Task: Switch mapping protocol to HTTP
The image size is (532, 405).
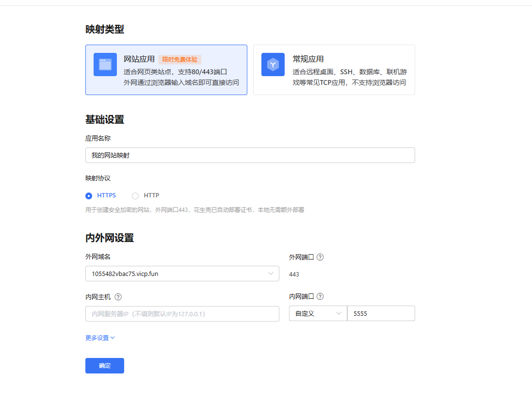Action: (x=135, y=196)
